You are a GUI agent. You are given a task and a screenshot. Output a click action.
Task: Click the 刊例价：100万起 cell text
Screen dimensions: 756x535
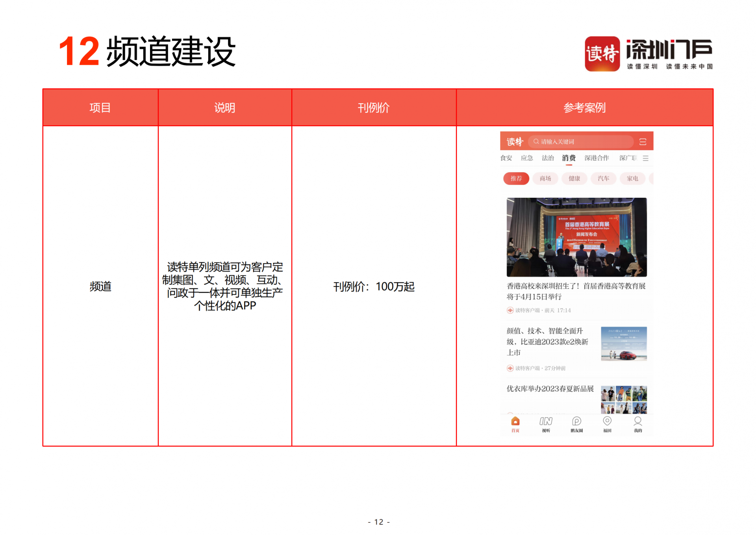[x=374, y=286]
